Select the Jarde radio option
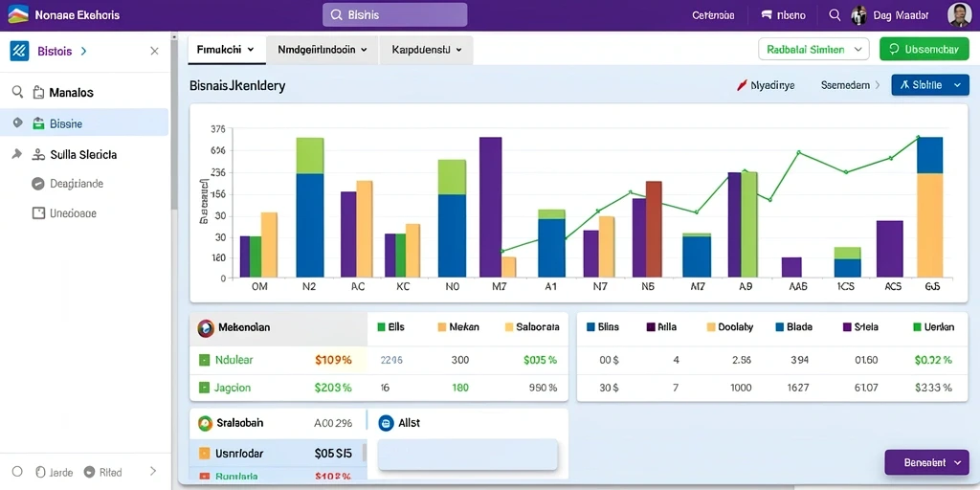The width and height of the screenshot is (980, 490). (41, 472)
